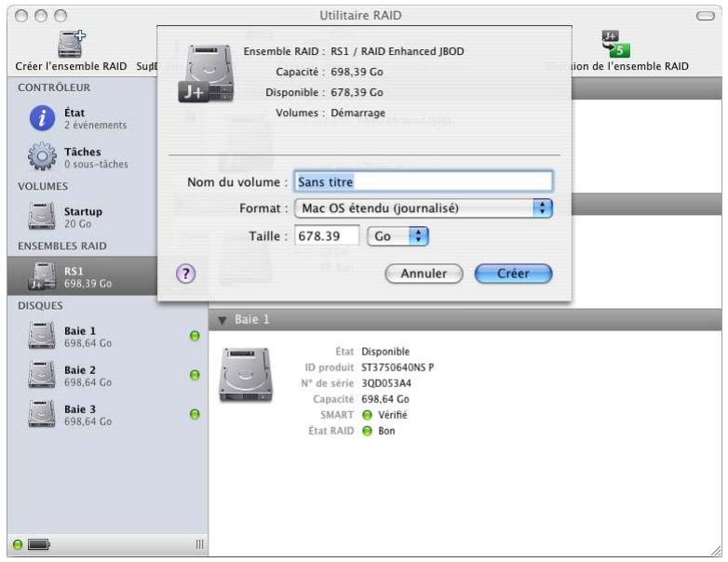Viewport: 728px width, 562px height.
Task: Click the Créer button
Action: pos(514,274)
